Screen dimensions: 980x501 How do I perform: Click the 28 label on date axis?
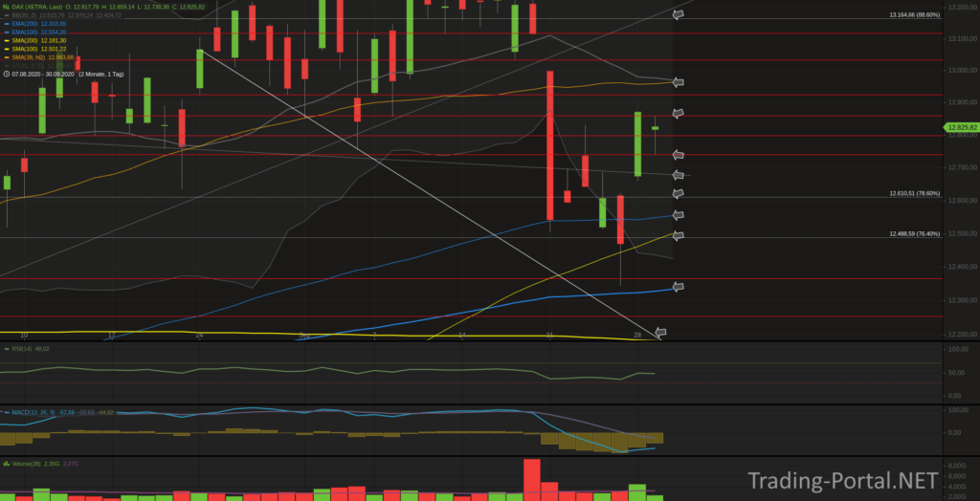tap(637, 336)
